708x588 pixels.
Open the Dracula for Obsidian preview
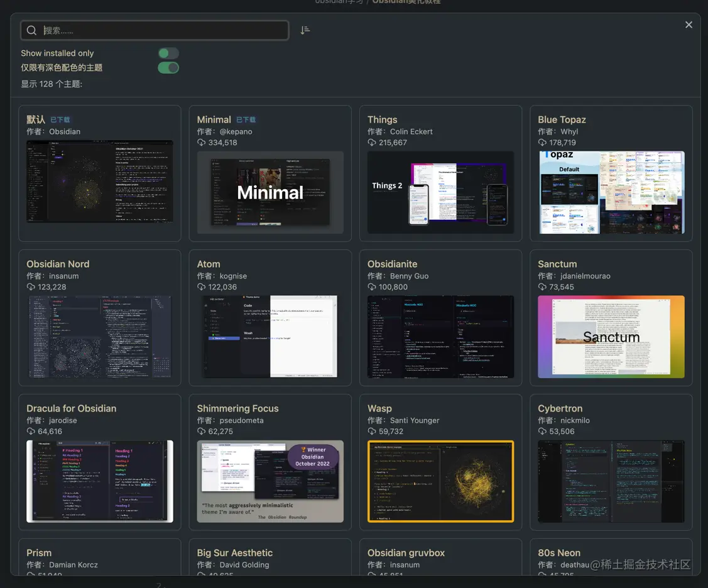100,481
